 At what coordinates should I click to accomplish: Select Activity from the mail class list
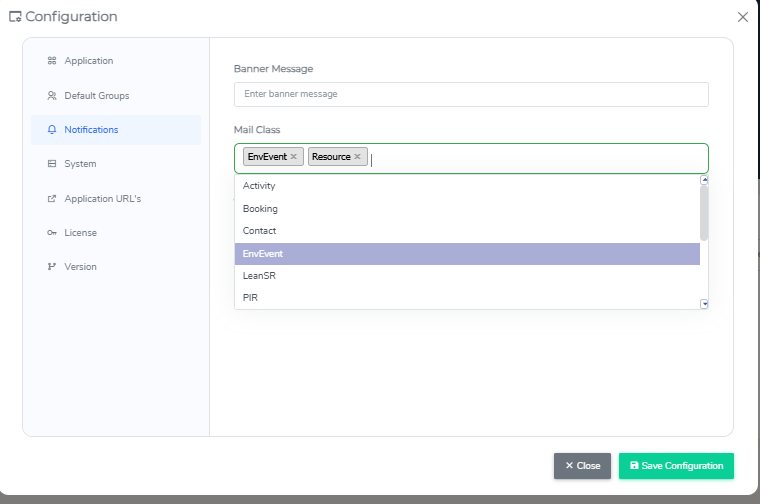pos(260,186)
